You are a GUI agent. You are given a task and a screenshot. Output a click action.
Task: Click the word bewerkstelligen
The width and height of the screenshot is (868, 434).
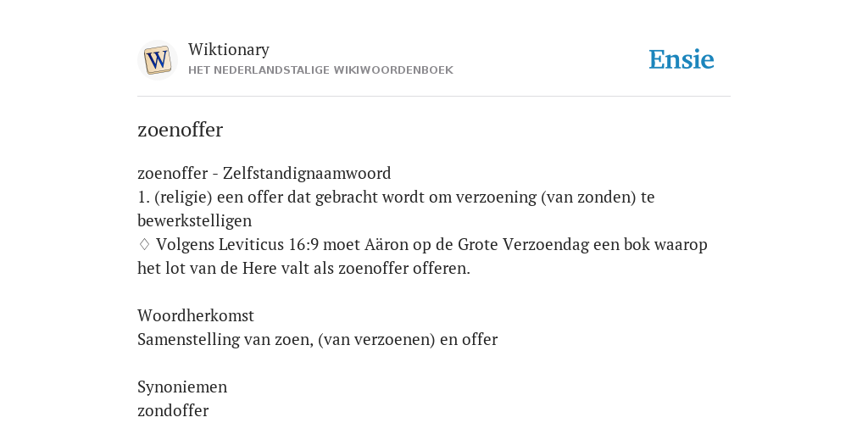coord(194,221)
